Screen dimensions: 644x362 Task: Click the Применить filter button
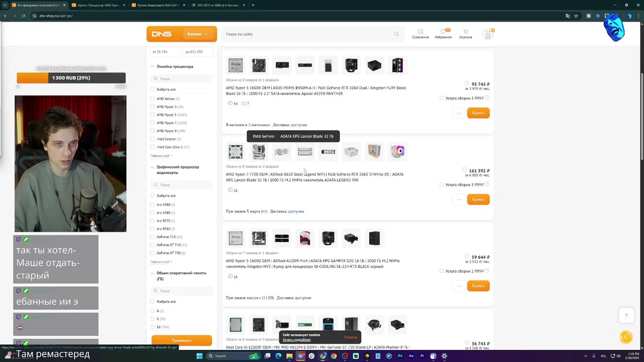(182, 340)
